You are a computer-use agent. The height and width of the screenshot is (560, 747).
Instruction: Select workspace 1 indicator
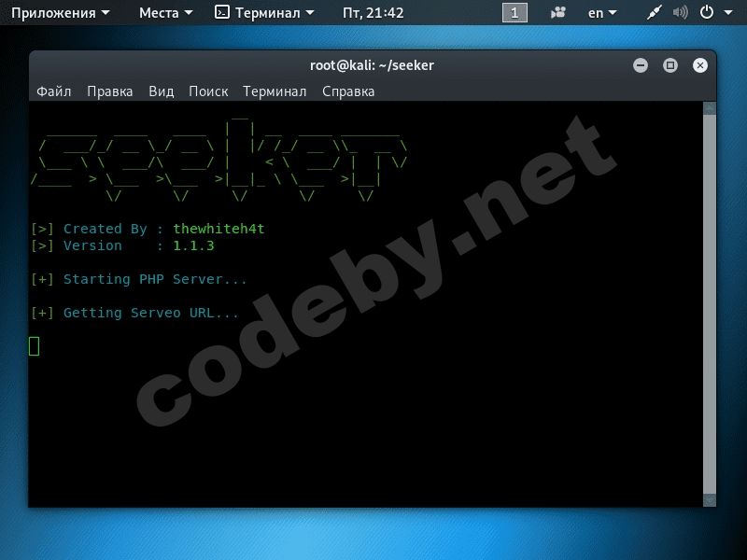[514, 13]
